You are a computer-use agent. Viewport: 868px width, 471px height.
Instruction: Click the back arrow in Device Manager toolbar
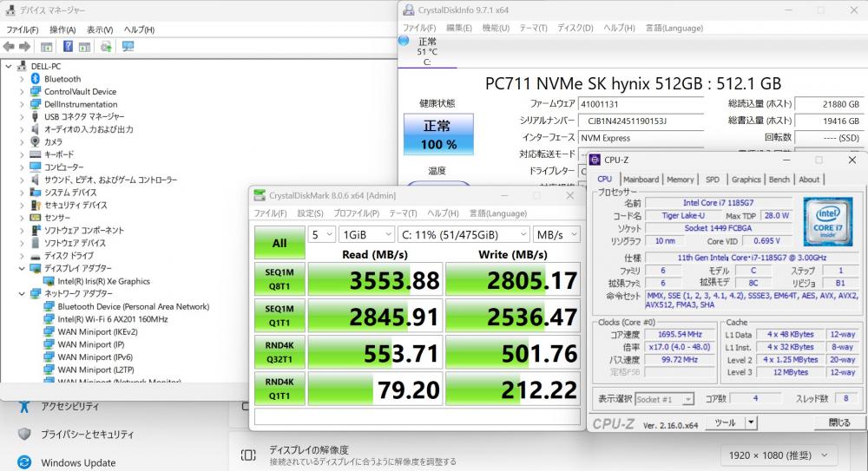pyautogui.click(x=10, y=46)
